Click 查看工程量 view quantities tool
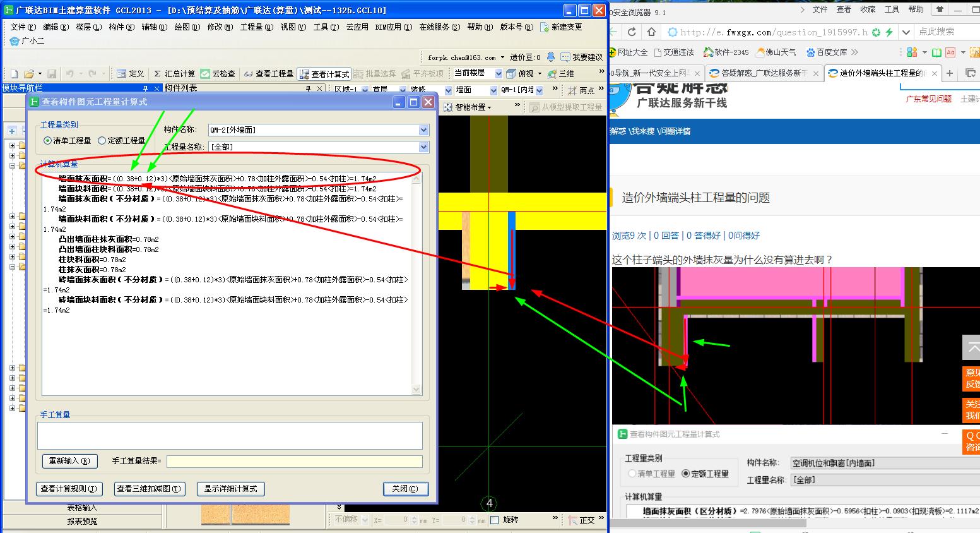 [269, 74]
